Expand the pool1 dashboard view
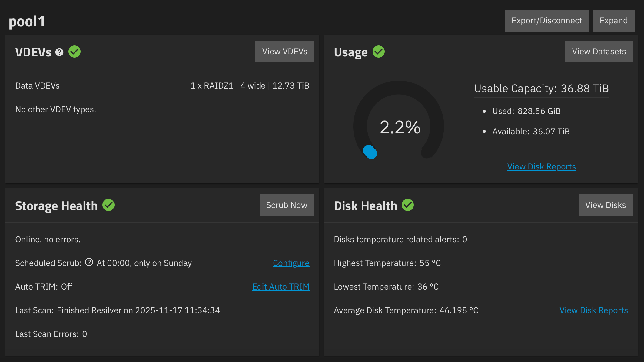644x362 pixels. pyautogui.click(x=614, y=20)
